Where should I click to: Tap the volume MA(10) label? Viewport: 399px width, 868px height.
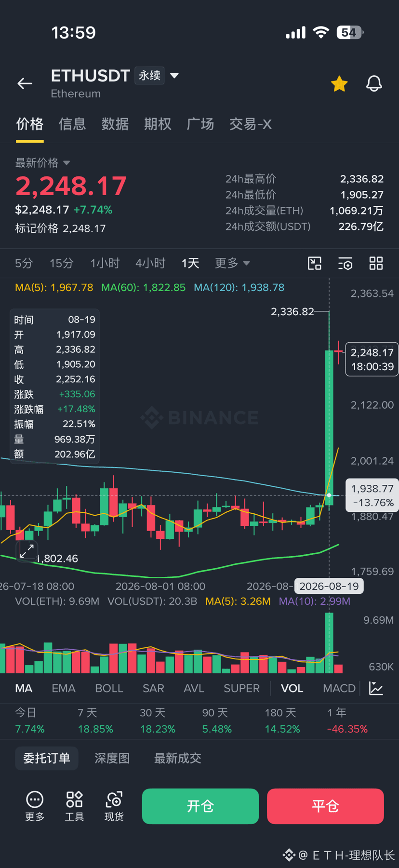click(x=315, y=601)
